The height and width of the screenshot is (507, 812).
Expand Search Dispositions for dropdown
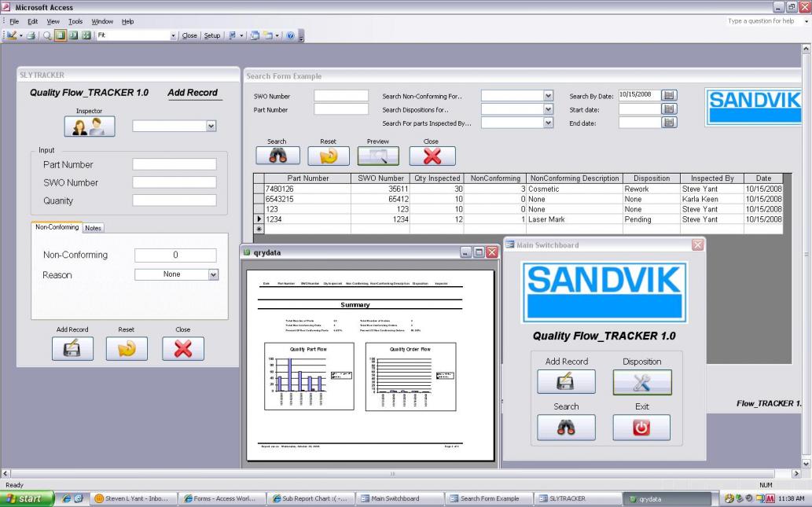[x=549, y=109]
